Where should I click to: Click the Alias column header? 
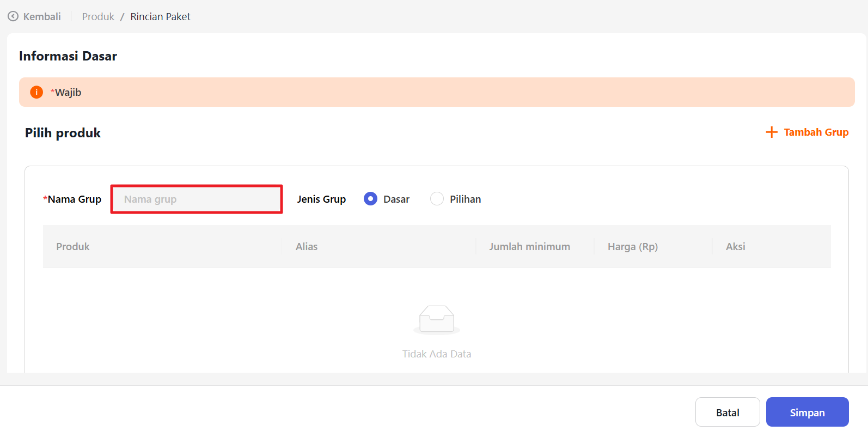[307, 247]
